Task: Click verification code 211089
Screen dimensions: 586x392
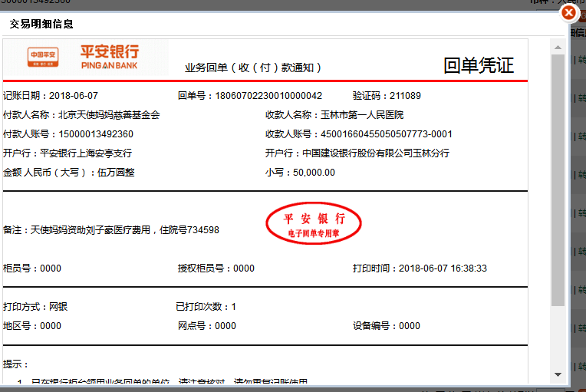Action: (405, 96)
